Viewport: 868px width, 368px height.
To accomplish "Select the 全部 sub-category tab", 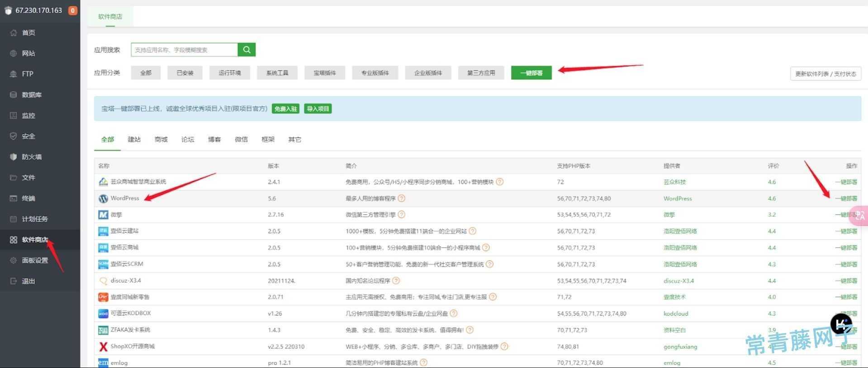I will coord(108,139).
